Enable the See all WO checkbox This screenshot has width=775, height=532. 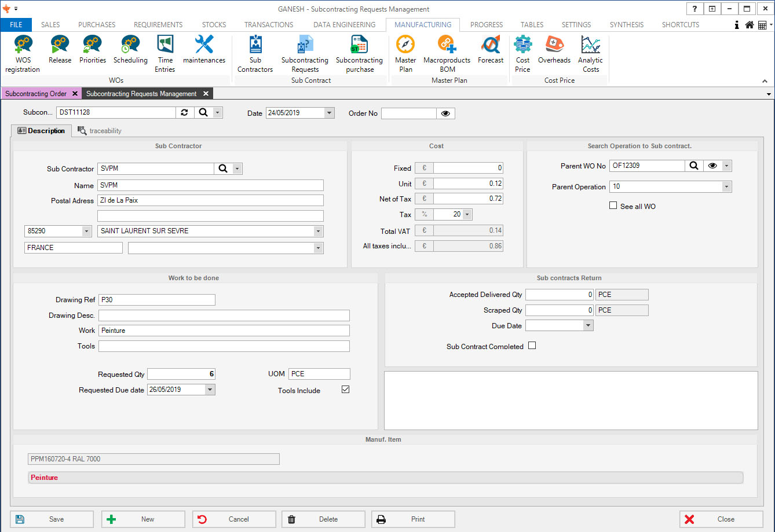pos(613,206)
